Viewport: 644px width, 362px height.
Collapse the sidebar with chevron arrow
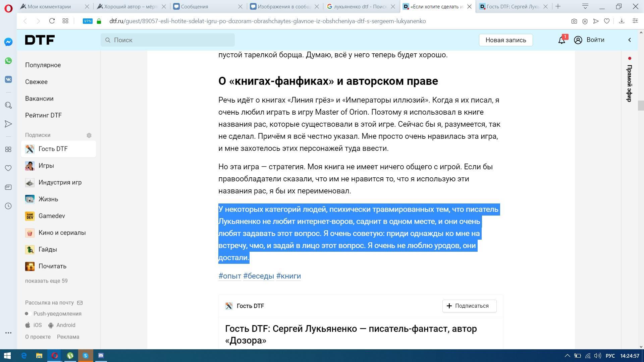click(x=629, y=40)
